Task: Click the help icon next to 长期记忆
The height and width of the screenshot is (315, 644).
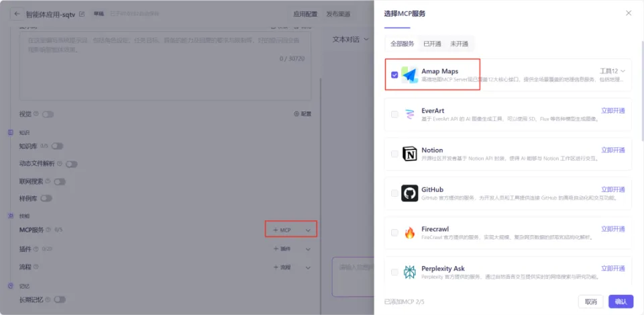Action: pos(48,300)
